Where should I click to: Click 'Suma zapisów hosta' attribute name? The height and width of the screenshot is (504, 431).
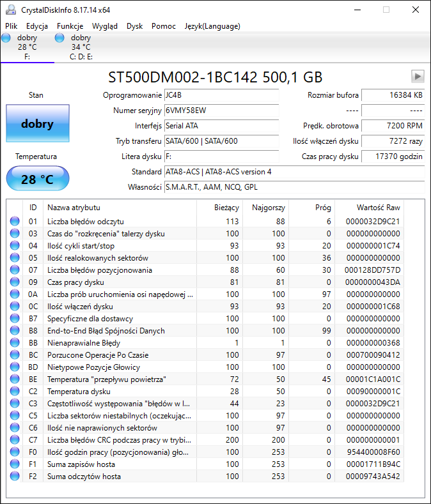pyautogui.click(x=81, y=464)
